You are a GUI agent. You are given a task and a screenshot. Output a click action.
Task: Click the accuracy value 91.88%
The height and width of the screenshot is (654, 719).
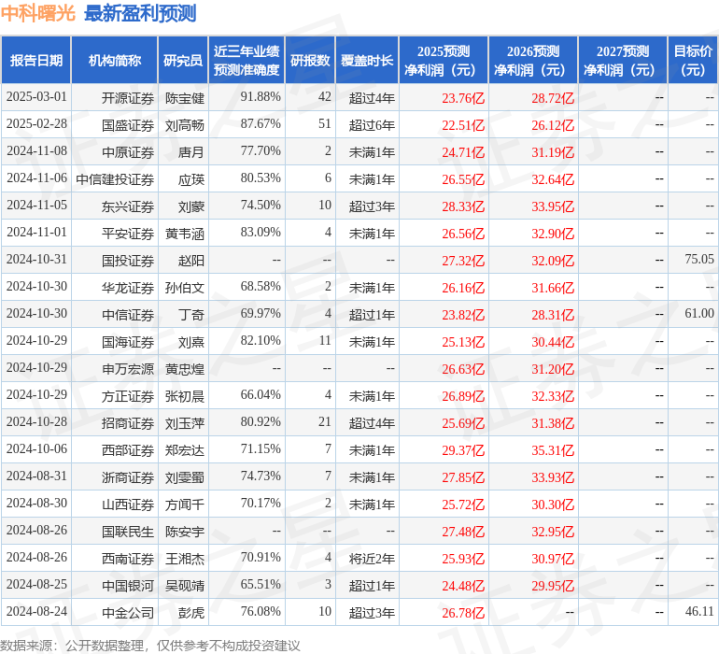pos(260,97)
